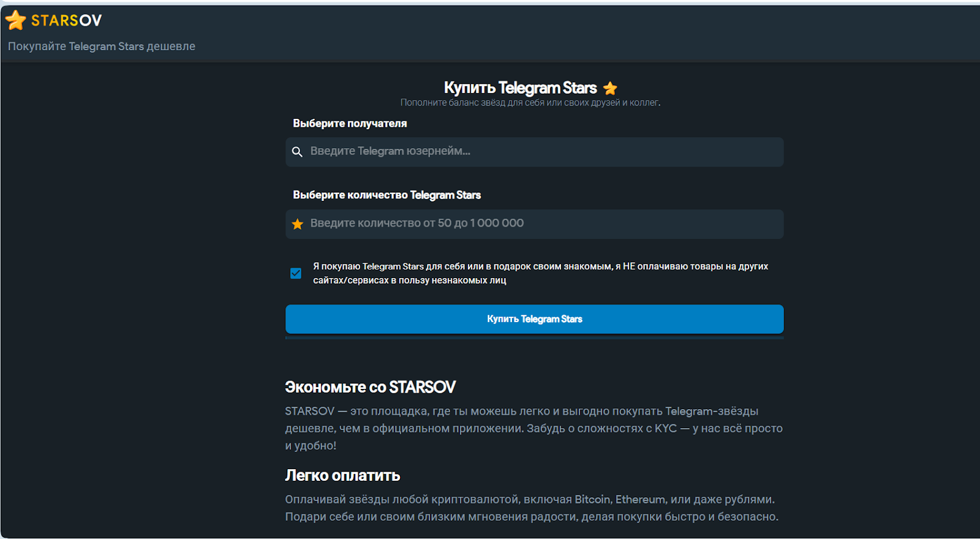Viewport: 980px width, 539px height.
Task: Focus the stars quantity input field
Action: point(539,224)
